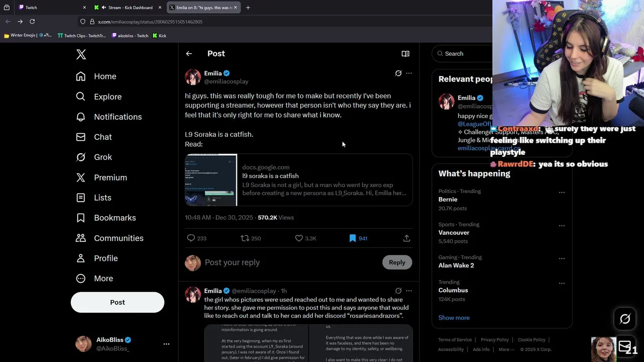
Task: Open reader view icon in Post header
Action: click(x=406, y=54)
